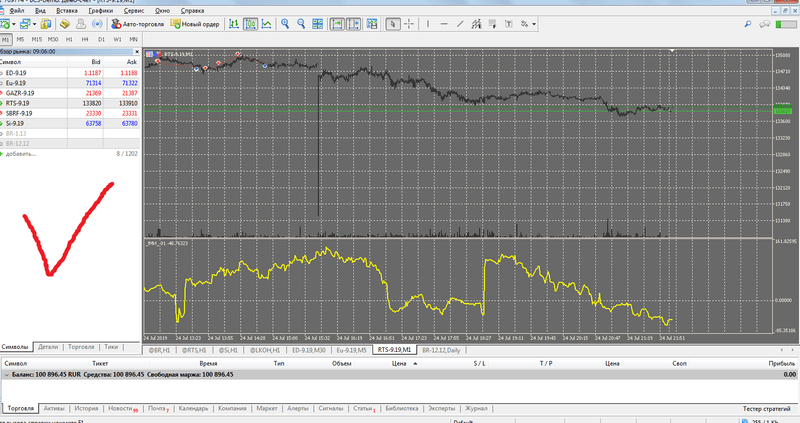Enable the candlestick chart display mode

(x=250, y=24)
